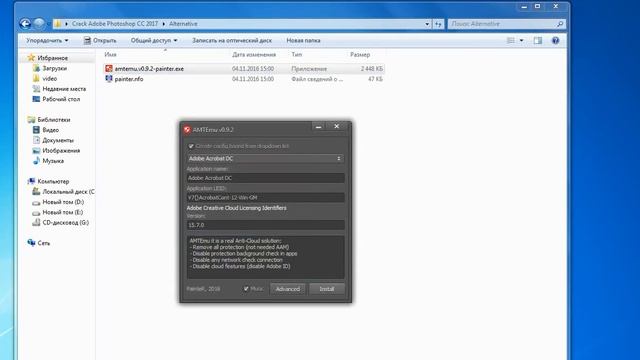The width and height of the screenshot is (640, 360).
Task: Click the AMTEmu red logo icon in title bar
Action: (x=187, y=130)
